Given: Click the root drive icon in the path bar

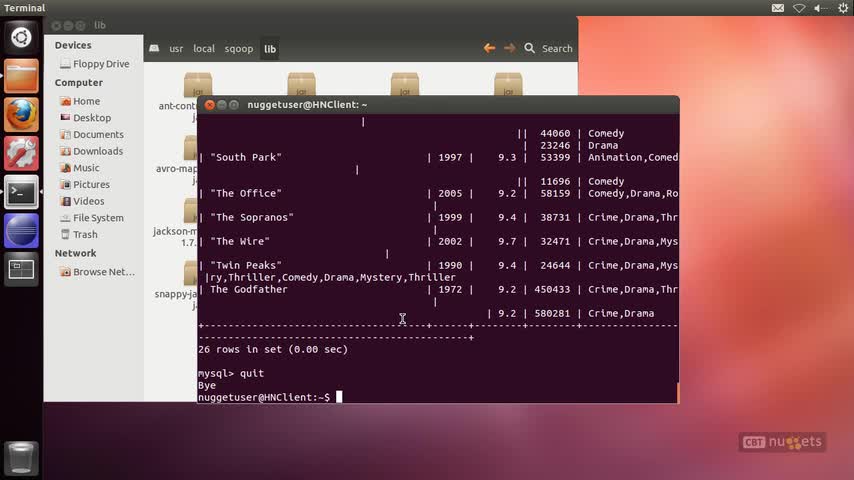Looking at the screenshot, I should pos(154,48).
